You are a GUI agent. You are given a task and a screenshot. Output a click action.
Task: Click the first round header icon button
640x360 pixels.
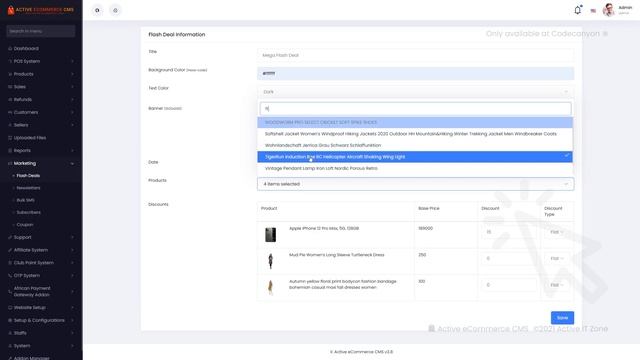[x=97, y=10]
